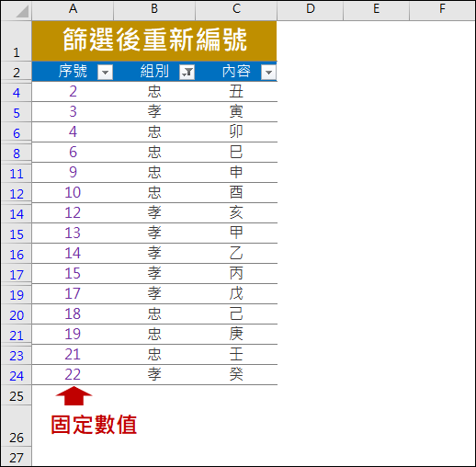The width and height of the screenshot is (476, 467).
Task: Select row 1 header
Action: [x=17, y=41]
